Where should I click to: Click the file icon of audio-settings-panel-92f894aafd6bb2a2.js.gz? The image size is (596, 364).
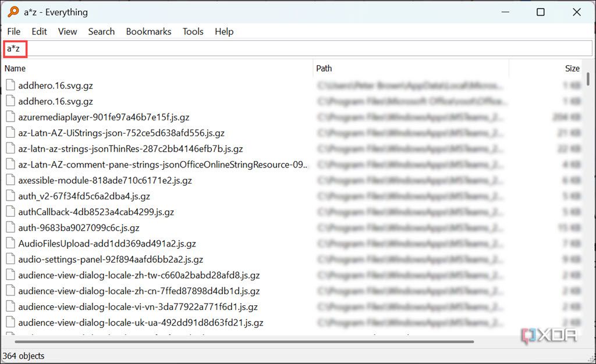[10, 259]
